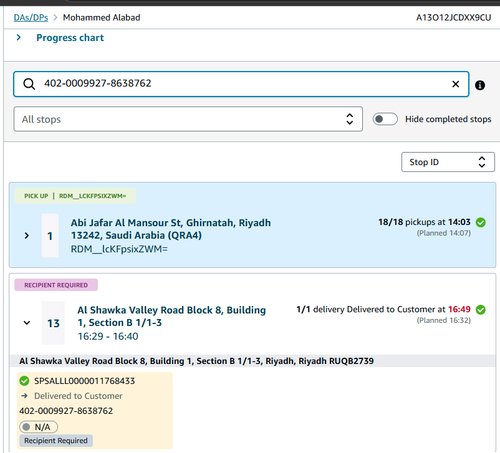Click the full address row ending RUQB2739
The height and width of the screenshot is (453, 500).
pos(253,361)
